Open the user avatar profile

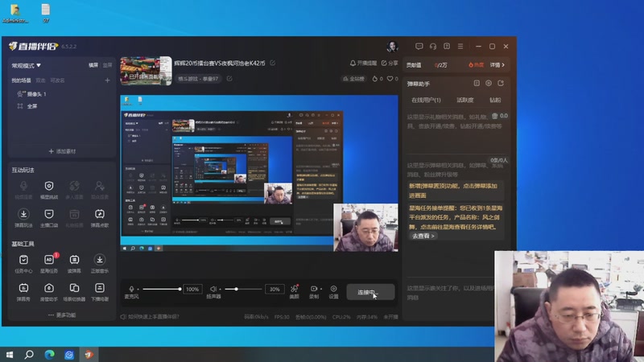tap(392, 47)
